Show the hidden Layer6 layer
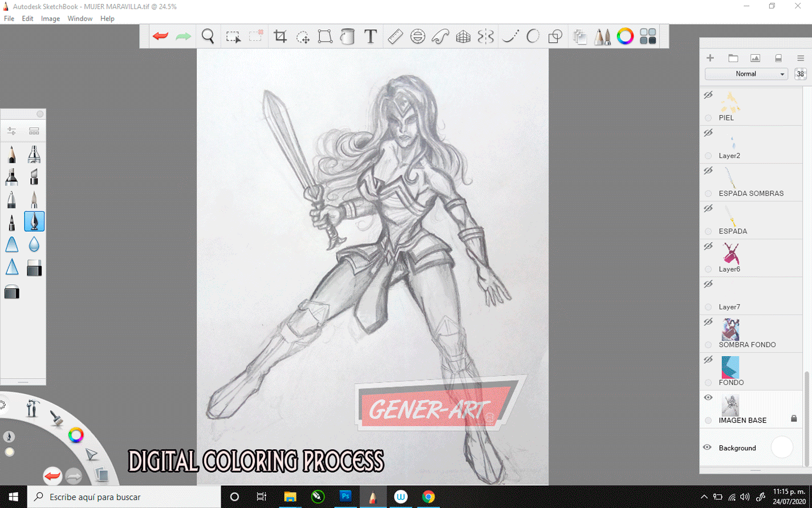This screenshot has height=508, width=812. coord(708,246)
